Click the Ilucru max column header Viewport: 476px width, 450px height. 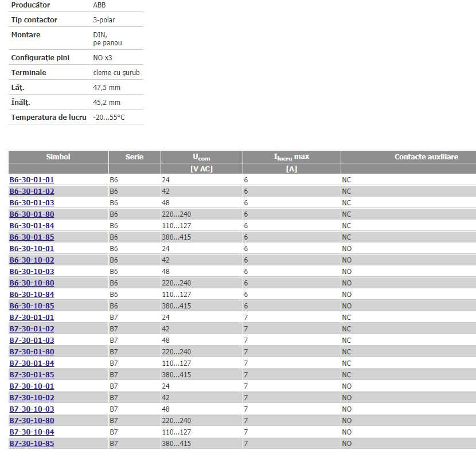(x=292, y=157)
